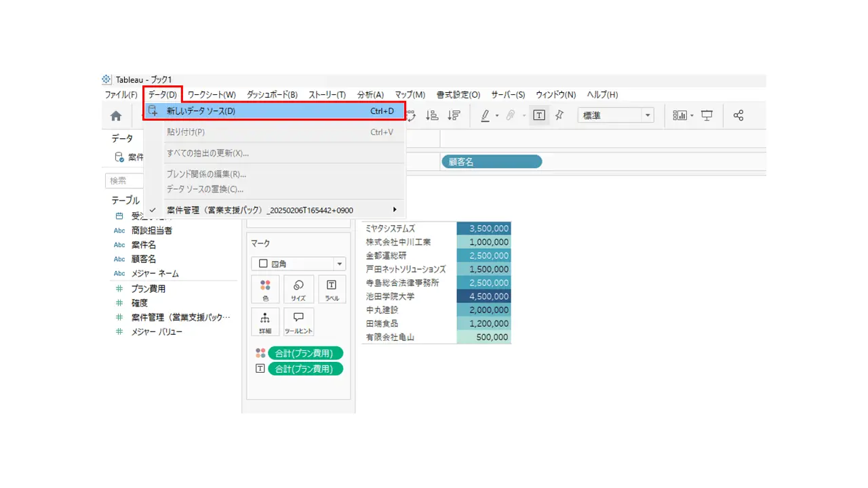868x488 pixels.
Task: Click the 顧客名 pill on shelf
Action: click(x=492, y=162)
